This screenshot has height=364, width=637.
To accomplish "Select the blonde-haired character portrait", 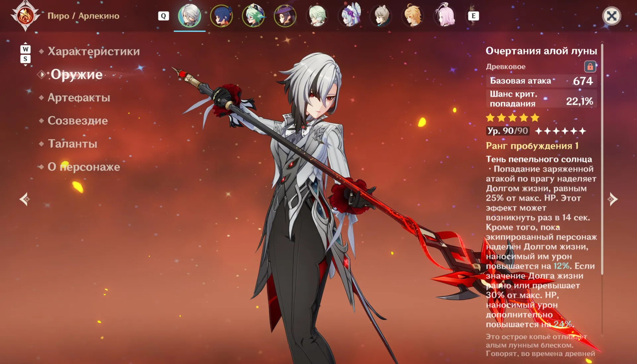I will (x=413, y=16).
